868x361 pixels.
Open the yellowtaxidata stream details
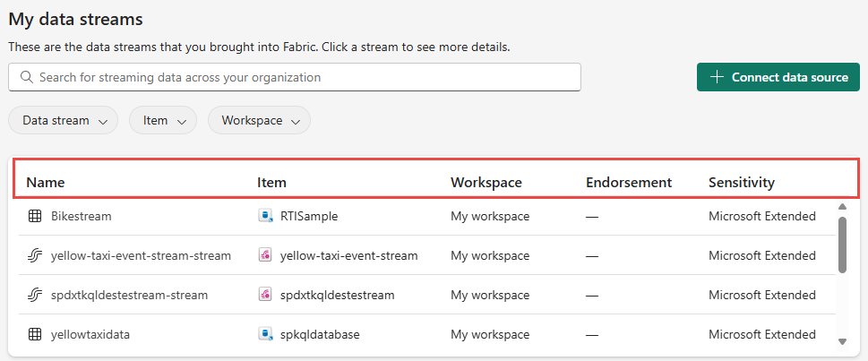coord(90,334)
